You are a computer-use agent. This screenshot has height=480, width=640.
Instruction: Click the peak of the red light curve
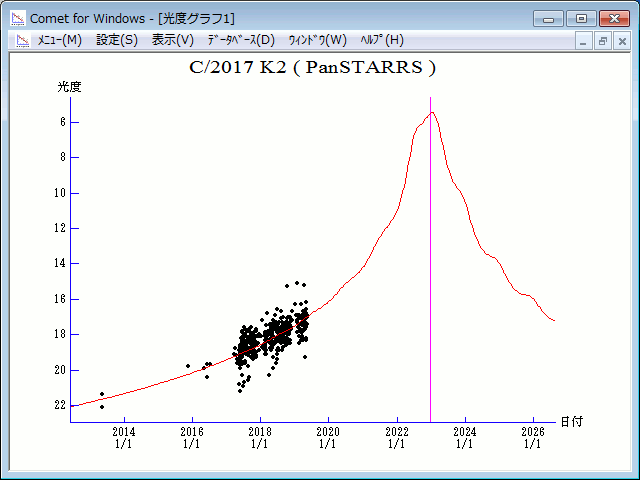431,112
